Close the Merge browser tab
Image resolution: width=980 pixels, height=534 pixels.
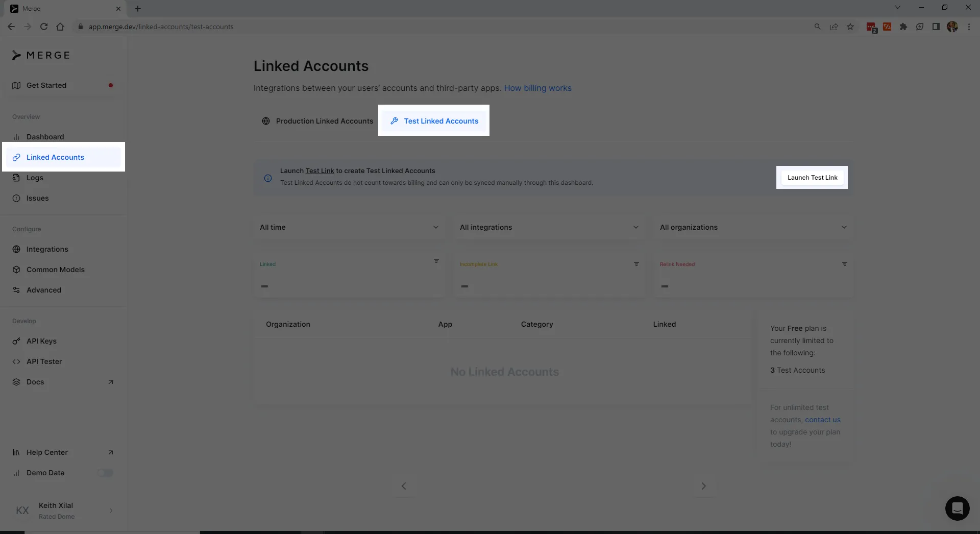tap(118, 9)
